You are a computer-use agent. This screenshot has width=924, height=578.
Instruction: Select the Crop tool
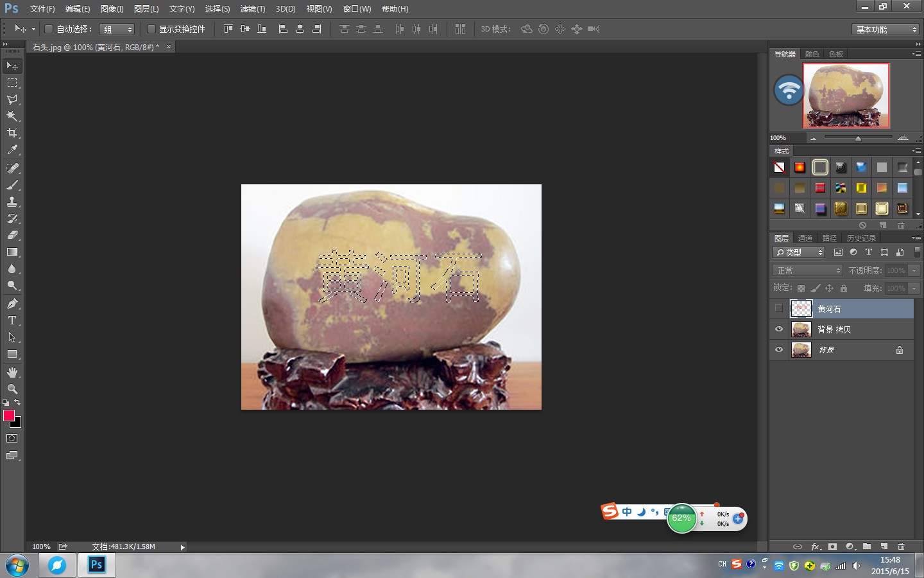pos(12,133)
